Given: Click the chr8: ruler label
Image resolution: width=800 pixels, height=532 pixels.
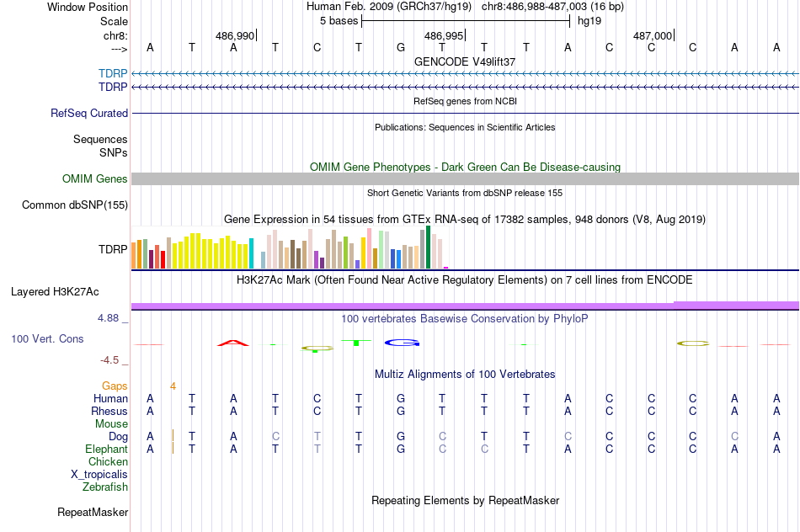Looking at the screenshot, I should (x=116, y=35).
